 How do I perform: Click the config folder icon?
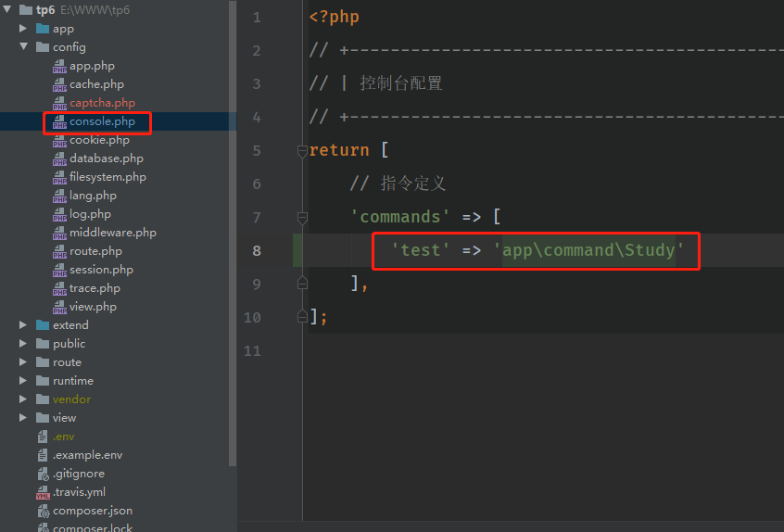pyautogui.click(x=43, y=47)
